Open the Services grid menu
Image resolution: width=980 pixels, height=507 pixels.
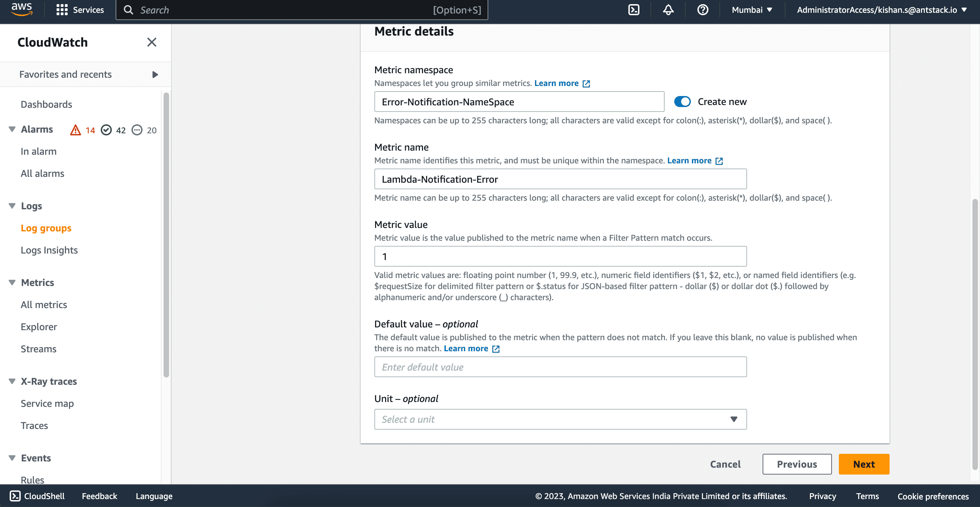pos(80,10)
